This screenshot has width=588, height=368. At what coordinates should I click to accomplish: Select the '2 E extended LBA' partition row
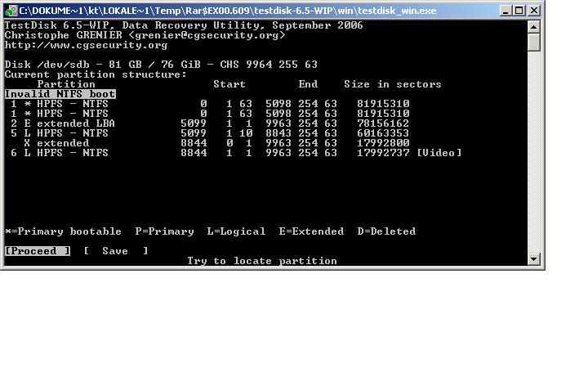pos(210,123)
